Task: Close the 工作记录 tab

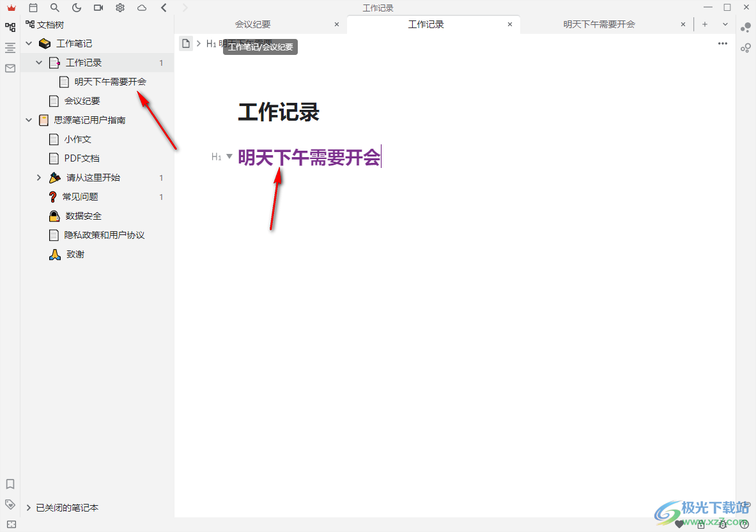Action: coord(509,24)
